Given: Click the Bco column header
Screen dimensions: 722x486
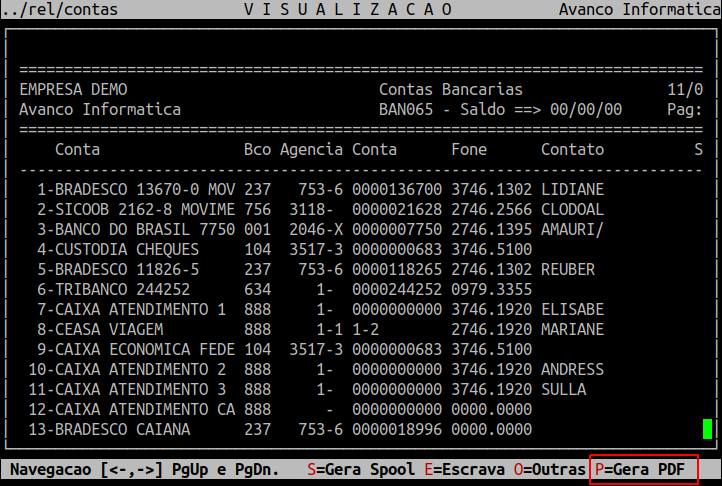Looking at the screenshot, I should (256, 149).
